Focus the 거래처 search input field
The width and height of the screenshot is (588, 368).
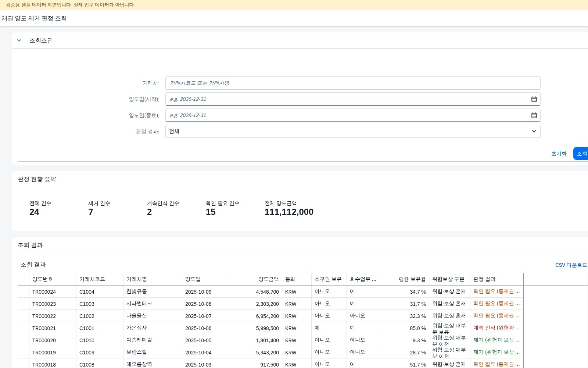click(x=353, y=83)
